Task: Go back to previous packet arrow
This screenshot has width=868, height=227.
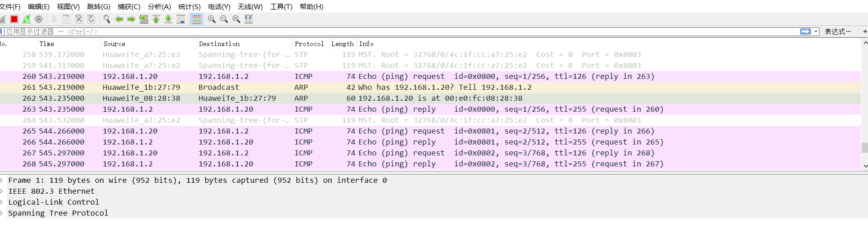Action: point(119,19)
